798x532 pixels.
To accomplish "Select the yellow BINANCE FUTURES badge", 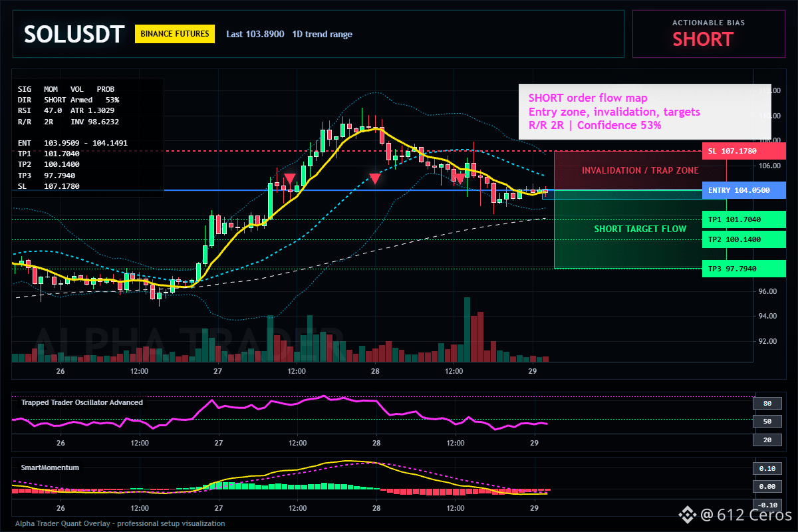I will point(175,33).
